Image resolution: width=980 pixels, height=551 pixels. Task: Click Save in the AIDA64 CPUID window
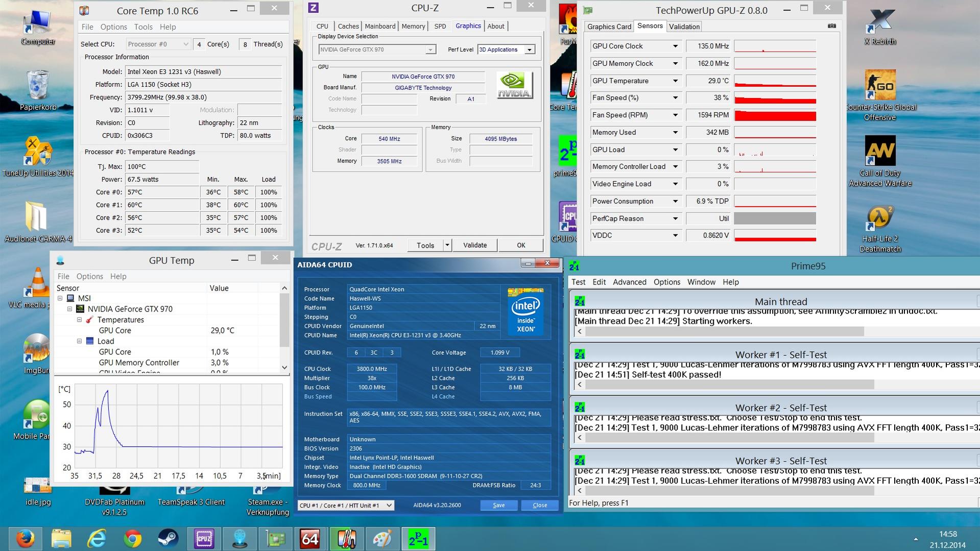coord(499,505)
